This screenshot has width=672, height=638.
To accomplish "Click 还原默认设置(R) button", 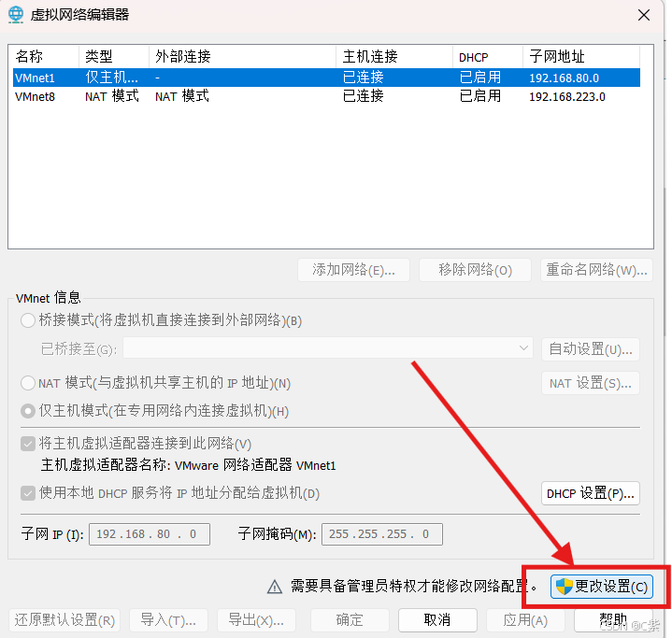I will [x=64, y=620].
